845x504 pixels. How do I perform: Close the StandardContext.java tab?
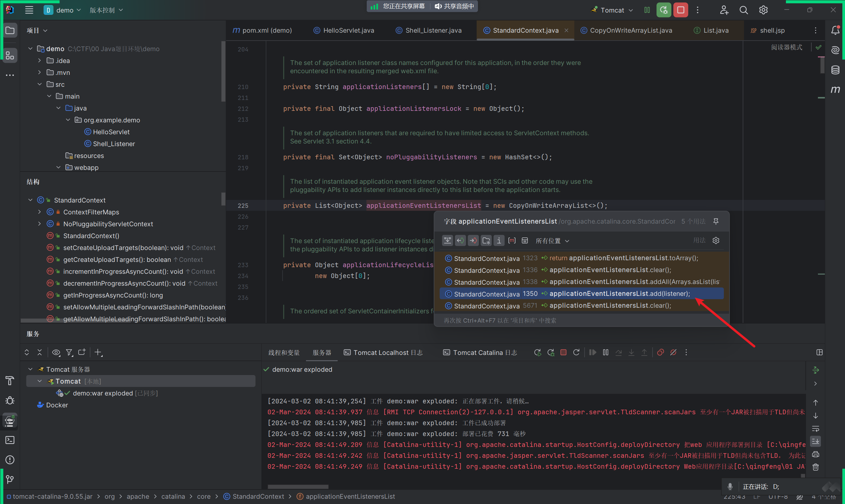(x=566, y=31)
